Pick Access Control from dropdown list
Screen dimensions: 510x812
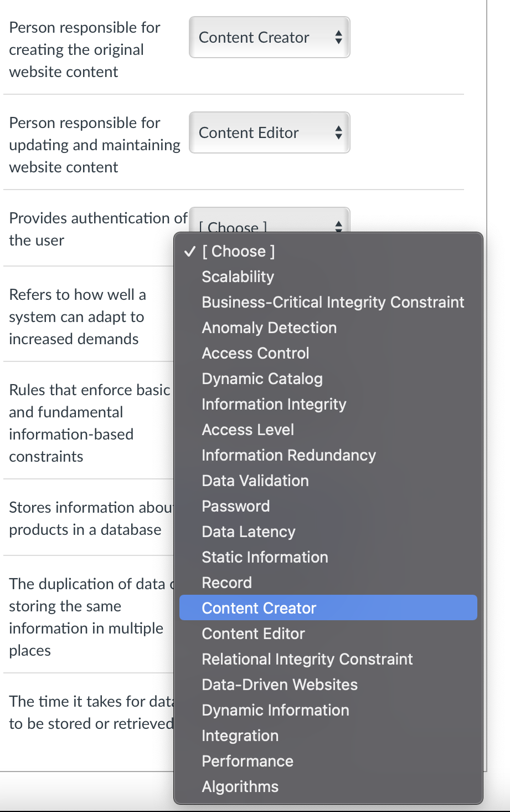[255, 353]
